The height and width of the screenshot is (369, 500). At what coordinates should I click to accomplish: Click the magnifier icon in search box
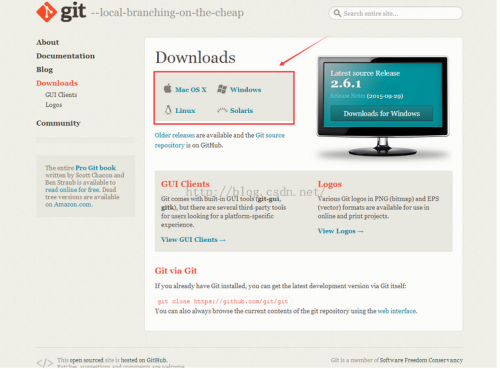tap(337, 13)
